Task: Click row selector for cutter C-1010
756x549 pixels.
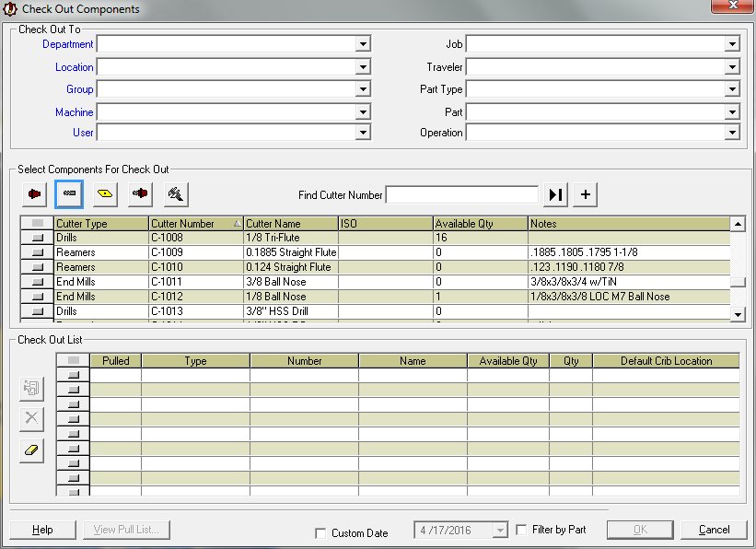Action: [x=37, y=267]
